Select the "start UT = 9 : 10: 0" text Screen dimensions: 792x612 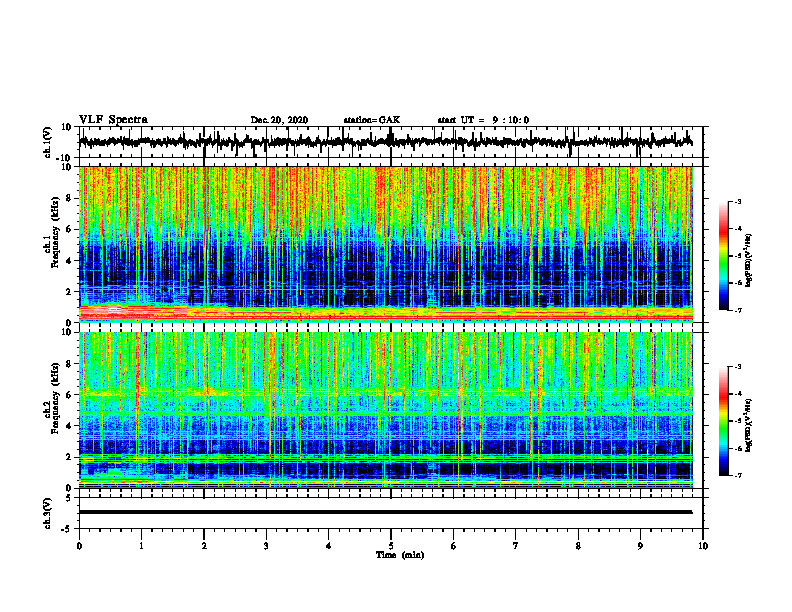tap(483, 120)
